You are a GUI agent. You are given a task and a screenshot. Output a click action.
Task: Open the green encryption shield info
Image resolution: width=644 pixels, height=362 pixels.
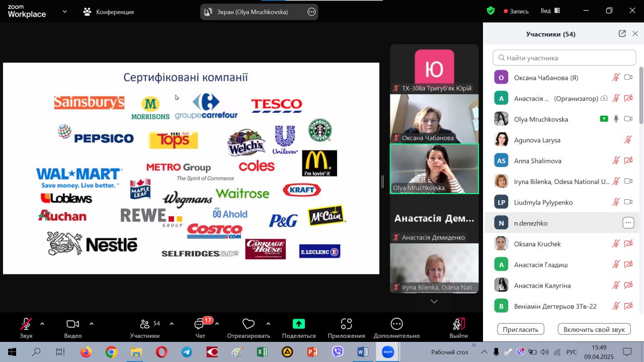click(491, 11)
